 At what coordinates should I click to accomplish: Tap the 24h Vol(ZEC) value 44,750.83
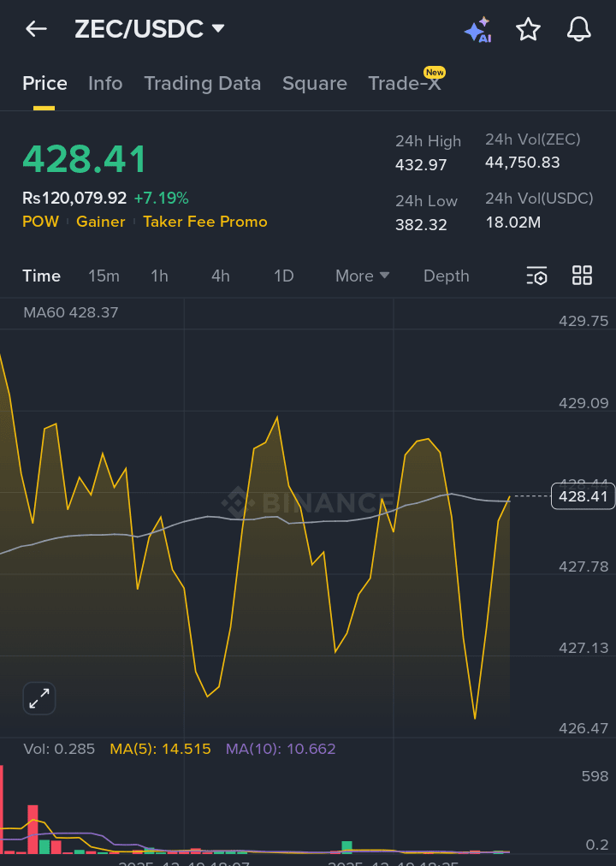(522, 163)
